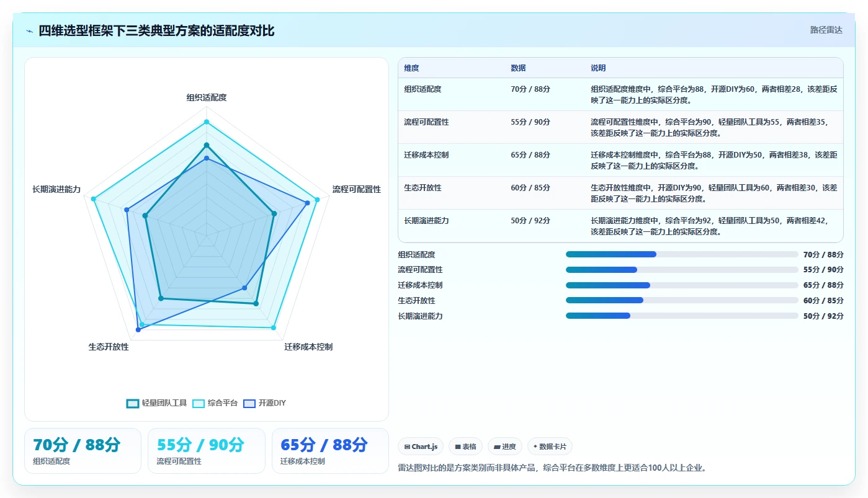Viewport: 868px width, 498px height.
Task: Click 综合平台 data point on 组织适配度 axis
Action: point(207,122)
